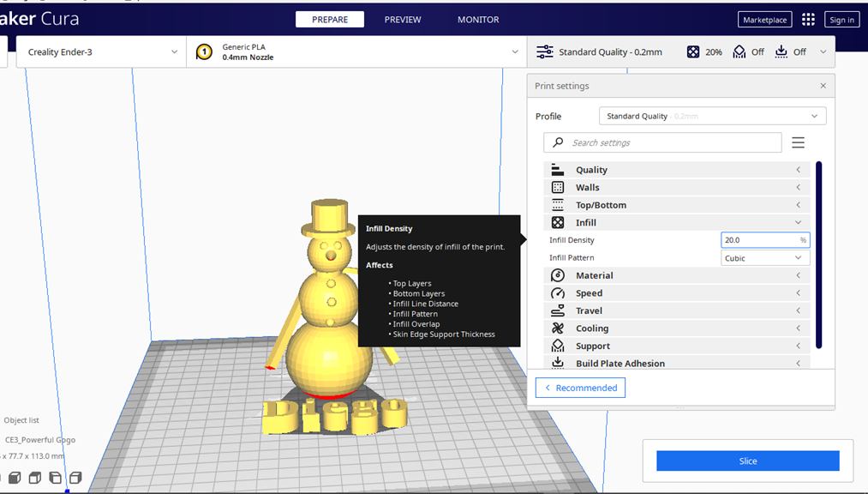This screenshot has width=868, height=494.
Task: Open the settings visibility hamburger menu
Action: pos(798,142)
